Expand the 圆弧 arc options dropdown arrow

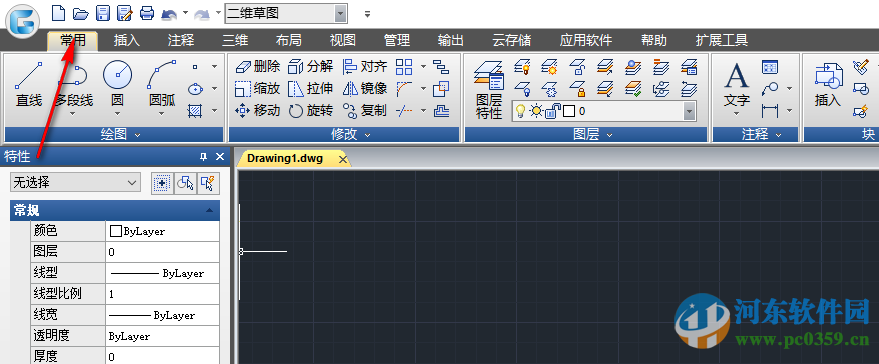click(162, 114)
